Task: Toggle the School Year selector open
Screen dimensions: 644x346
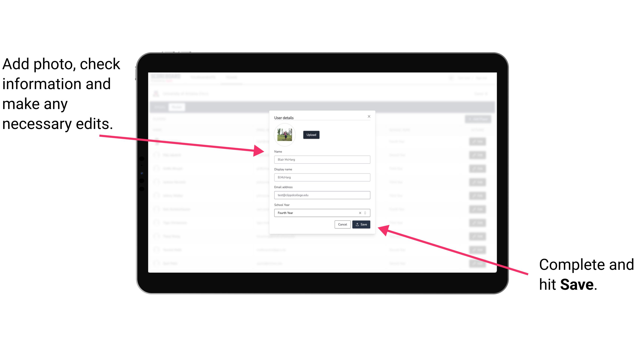Action: tap(366, 212)
